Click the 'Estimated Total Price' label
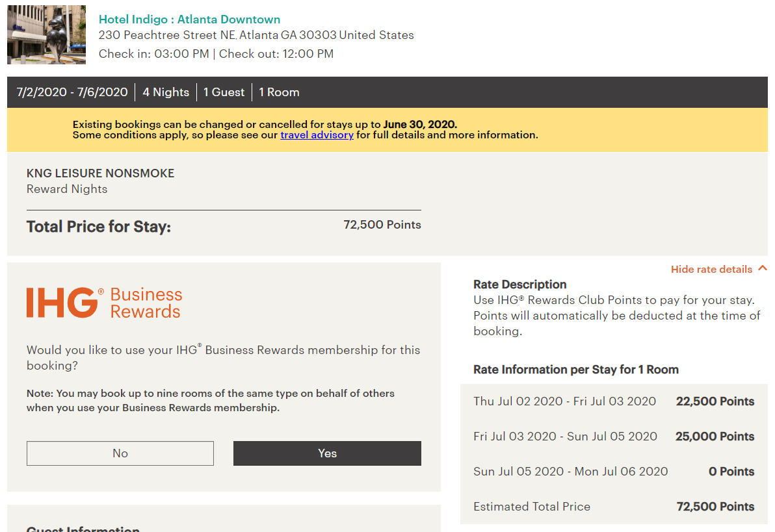 point(532,506)
